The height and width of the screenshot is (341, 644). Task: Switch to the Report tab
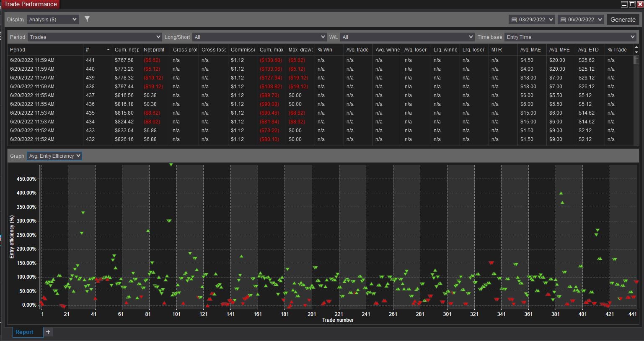point(24,332)
